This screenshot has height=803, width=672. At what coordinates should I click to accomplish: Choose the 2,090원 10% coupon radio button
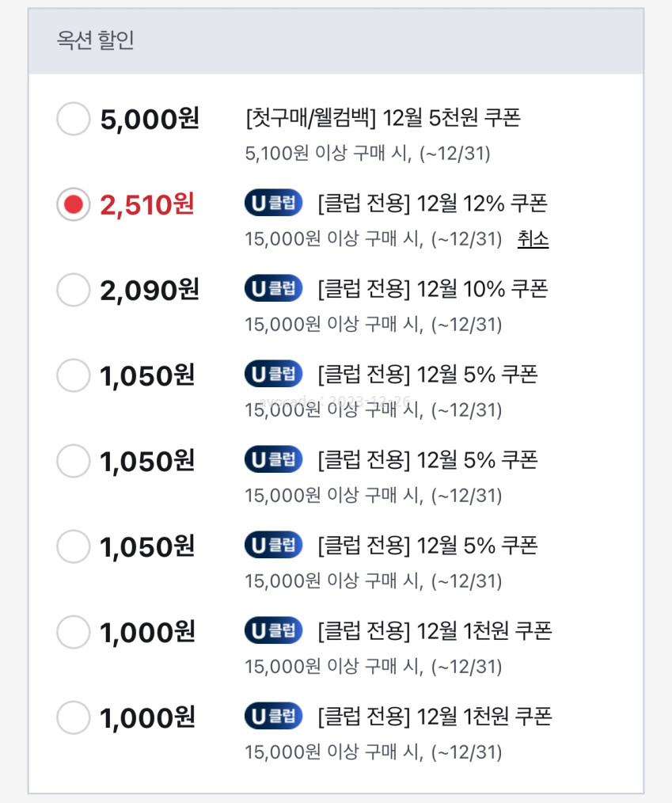coord(74,290)
